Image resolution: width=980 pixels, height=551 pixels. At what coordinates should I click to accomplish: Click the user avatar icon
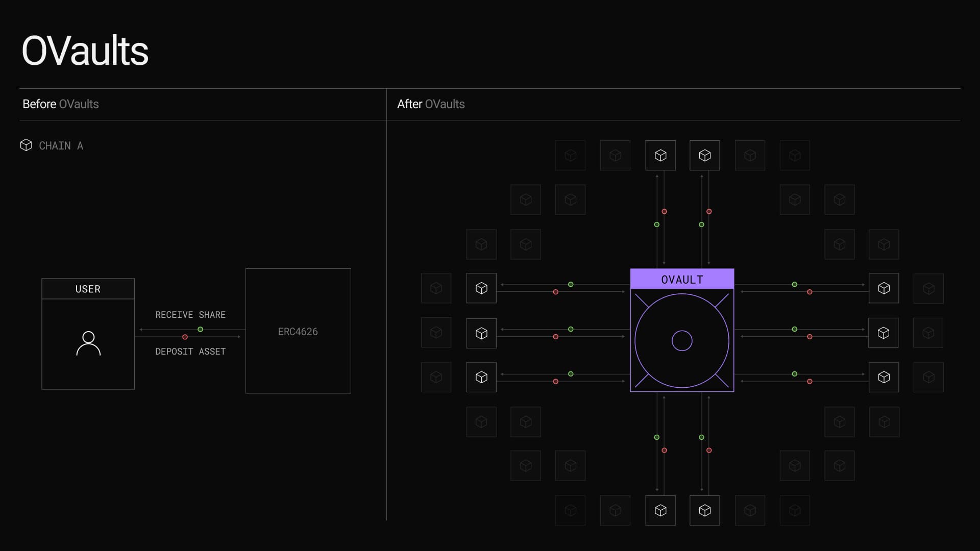[x=88, y=343]
